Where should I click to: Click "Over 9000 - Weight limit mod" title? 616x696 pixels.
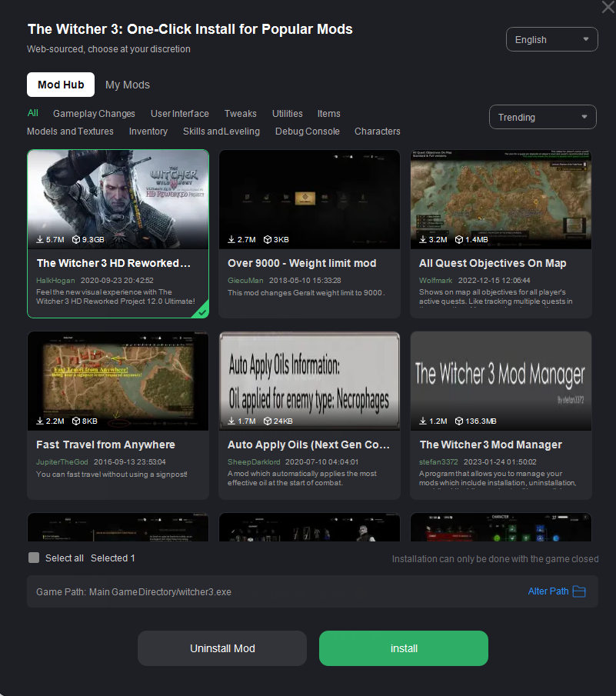[301, 263]
